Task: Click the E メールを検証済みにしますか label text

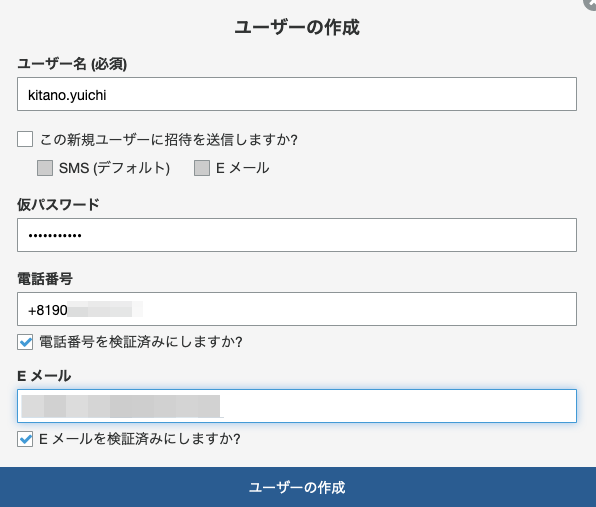Action: 140,439
